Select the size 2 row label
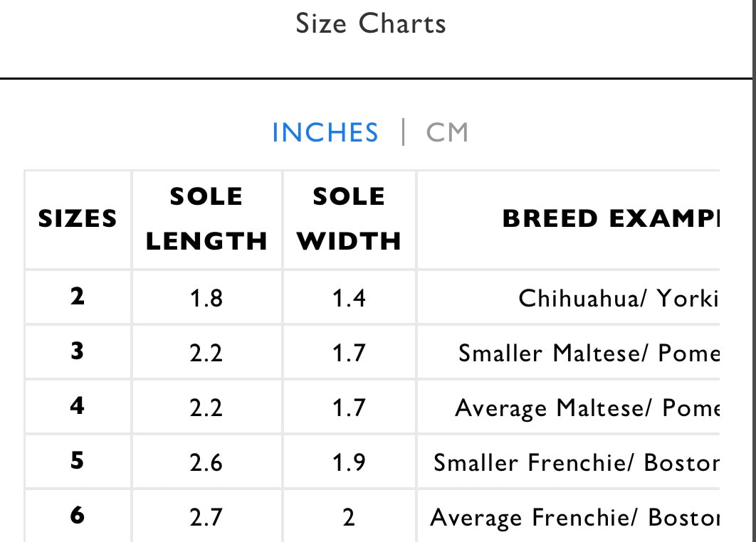The width and height of the screenshot is (756, 542). click(77, 297)
